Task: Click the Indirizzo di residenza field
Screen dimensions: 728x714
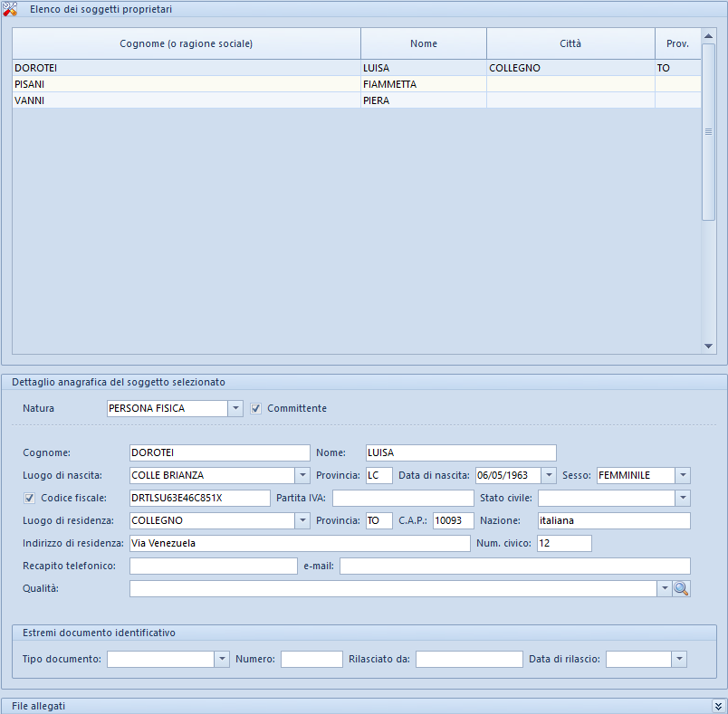Action: [300, 543]
